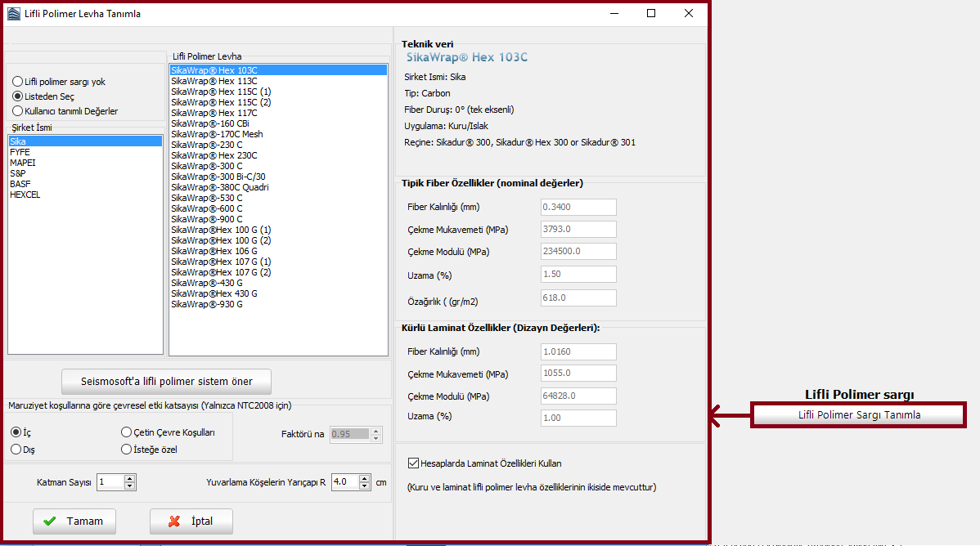Click the Katman Sayısı input field

point(110,482)
